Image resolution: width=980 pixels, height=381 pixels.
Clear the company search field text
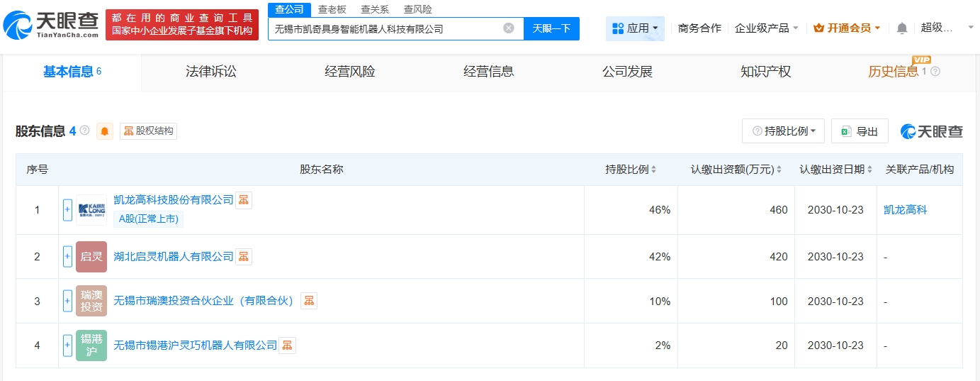(508, 28)
